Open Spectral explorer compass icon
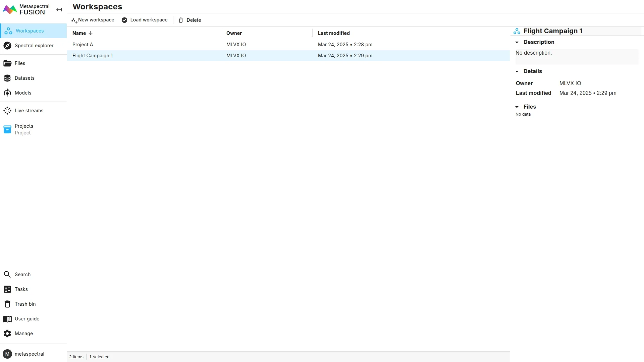This screenshot has width=644, height=362. coord(7,46)
